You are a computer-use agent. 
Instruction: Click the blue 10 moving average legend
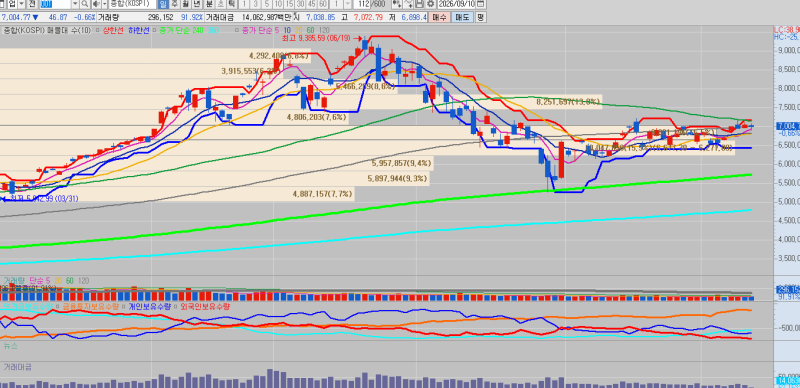point(287,30)
